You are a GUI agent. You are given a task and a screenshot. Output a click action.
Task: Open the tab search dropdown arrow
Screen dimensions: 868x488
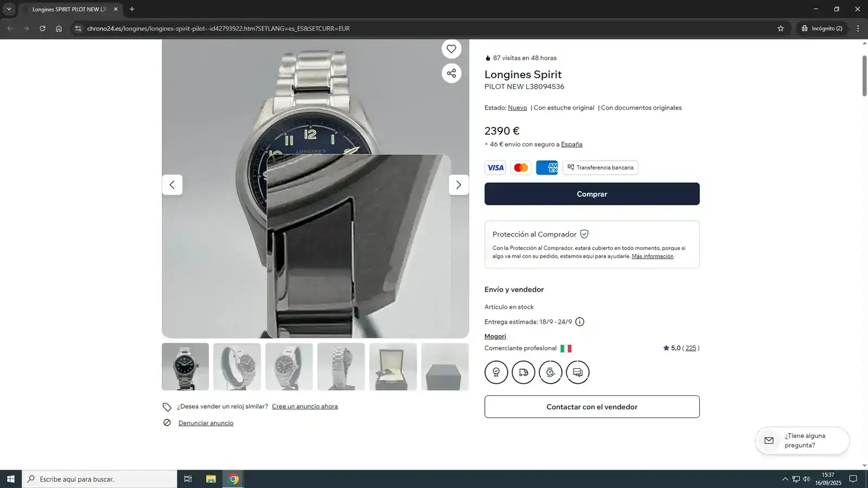pos(9,9)
